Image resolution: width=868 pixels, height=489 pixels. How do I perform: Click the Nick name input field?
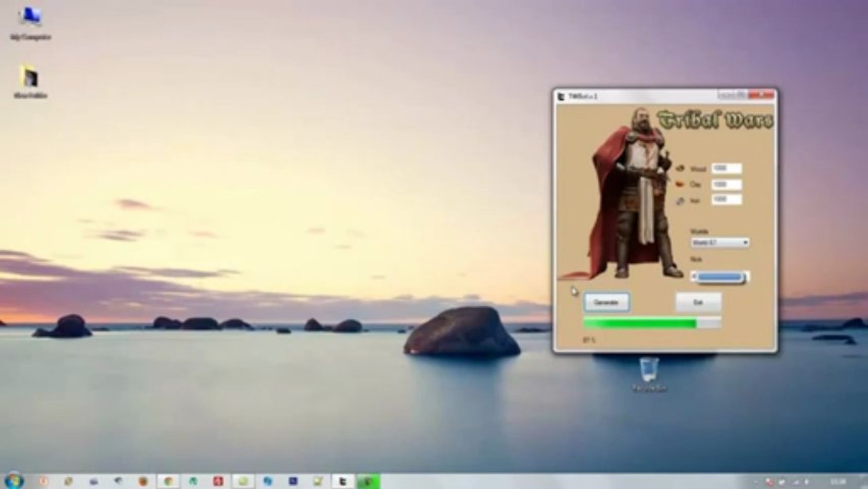tap(720, 276)
